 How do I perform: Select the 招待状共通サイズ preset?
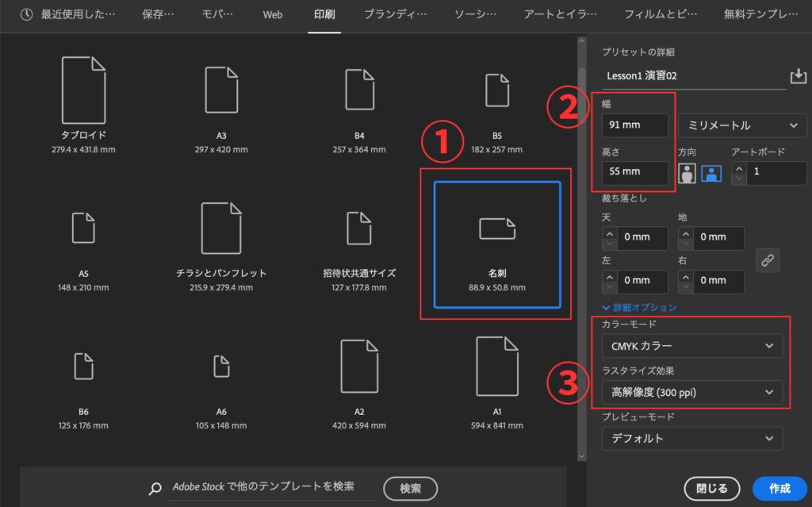[359, 229]
